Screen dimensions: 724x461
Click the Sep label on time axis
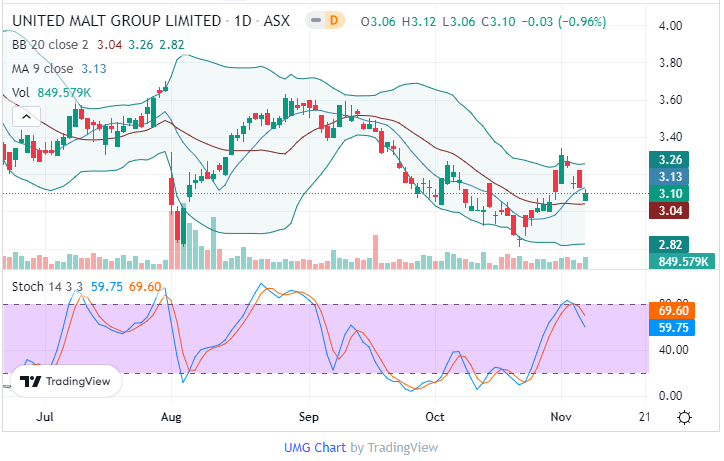(x=308, y=416)
